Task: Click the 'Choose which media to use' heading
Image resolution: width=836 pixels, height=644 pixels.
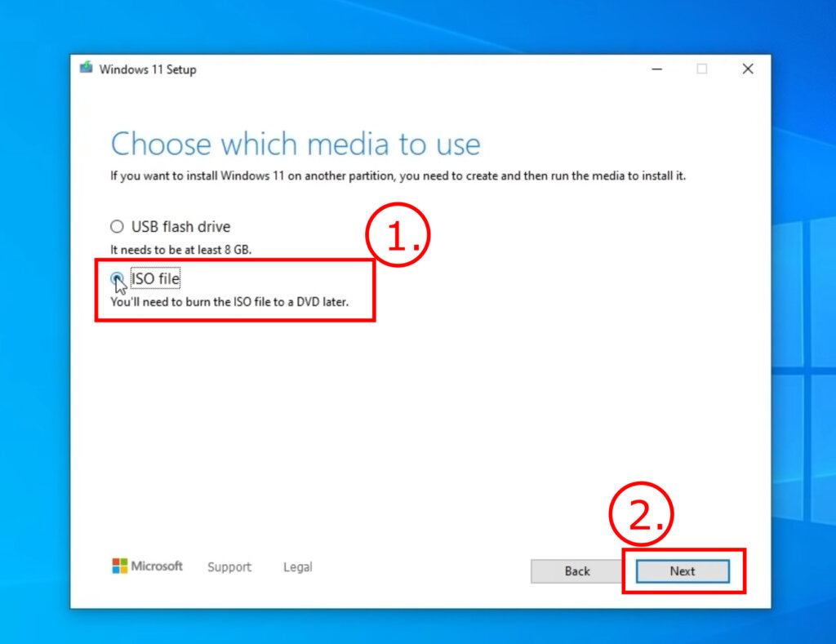Action: pyautogui.click(x=296, y=144)
